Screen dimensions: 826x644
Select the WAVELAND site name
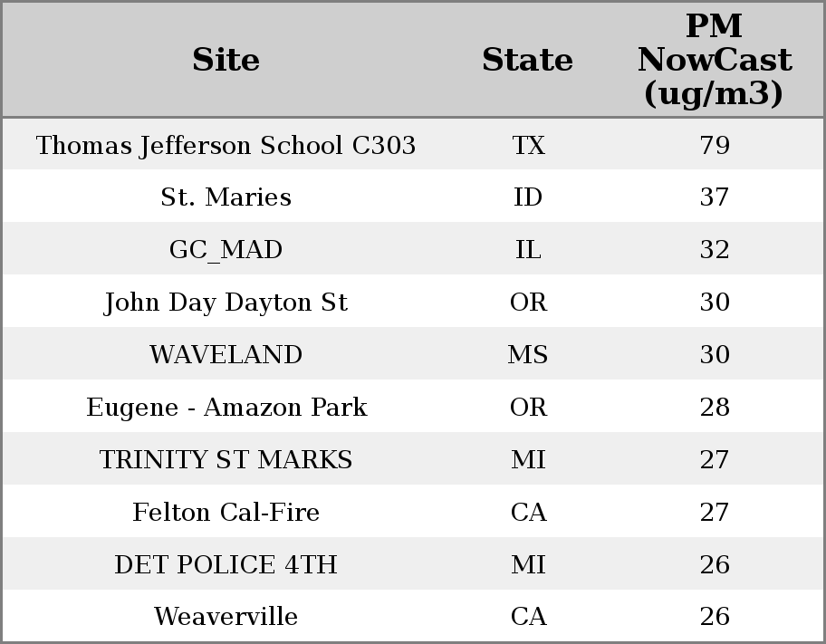pyautogui.click(x=226, y=355)
